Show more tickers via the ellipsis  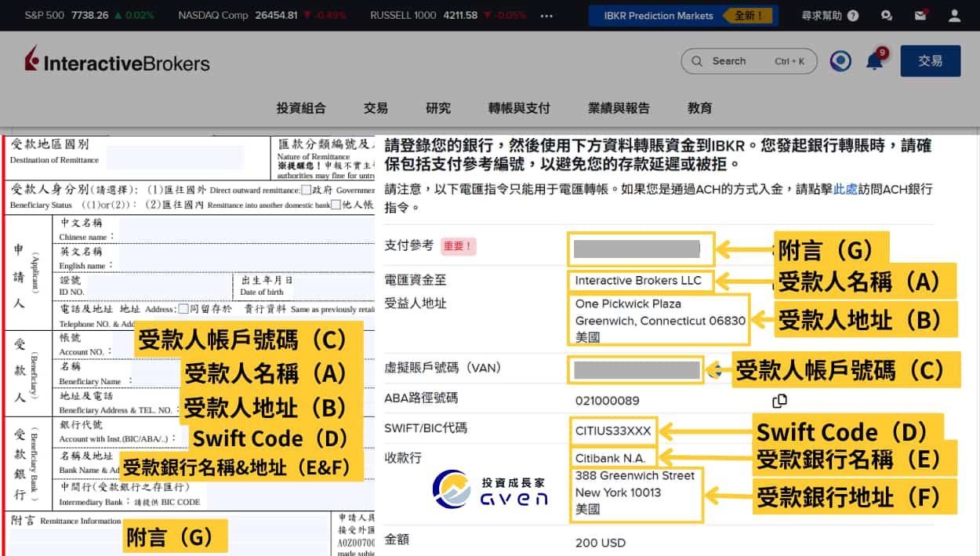(x=547, y=16)
